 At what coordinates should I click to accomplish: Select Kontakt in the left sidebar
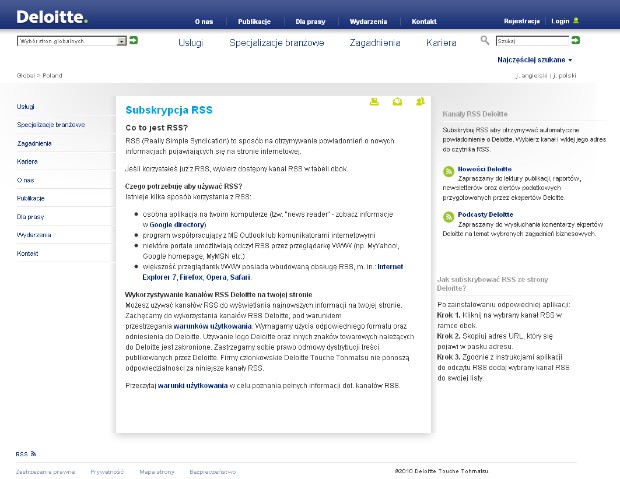[x=27, y=254]
